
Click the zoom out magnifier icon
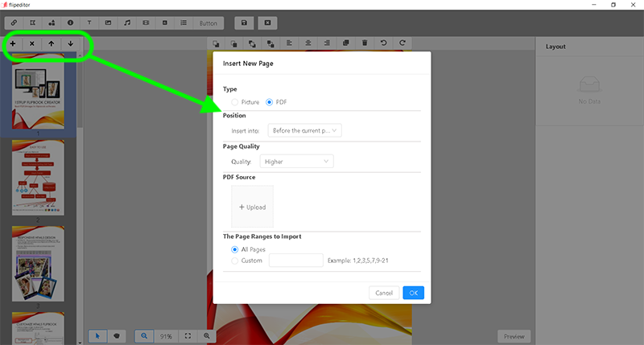[x=144, y=336]
